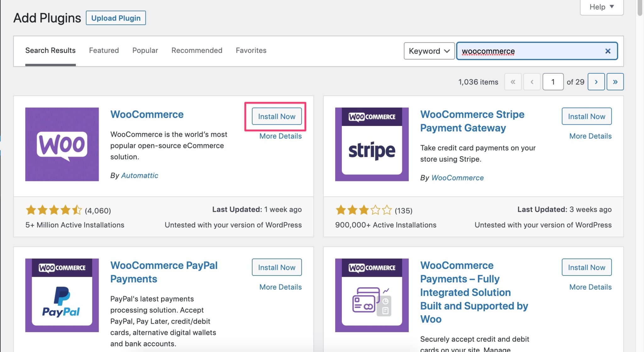Jump to the first results page
The image size is (644, 352).
[513, 82]
